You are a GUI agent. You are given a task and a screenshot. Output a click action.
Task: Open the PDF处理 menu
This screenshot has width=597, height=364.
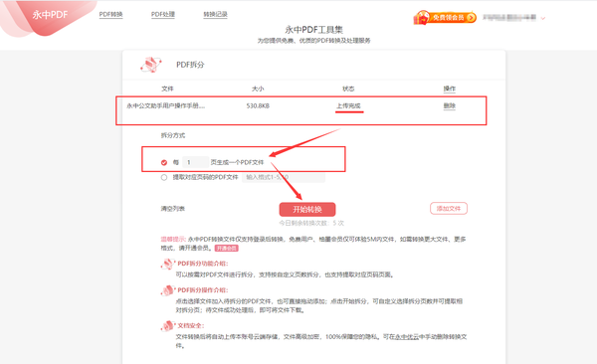point(163,15)
